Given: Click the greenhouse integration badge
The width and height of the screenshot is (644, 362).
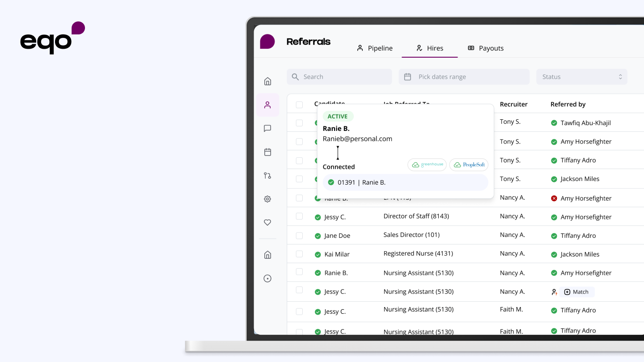Looking at the screenshot, I should click(x=427, y=164).
